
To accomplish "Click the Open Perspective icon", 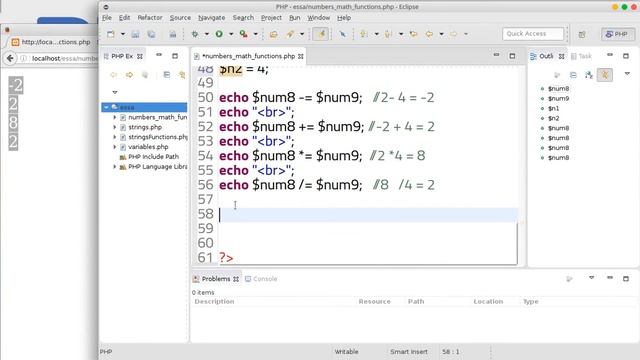I will (x=582, y=34).
